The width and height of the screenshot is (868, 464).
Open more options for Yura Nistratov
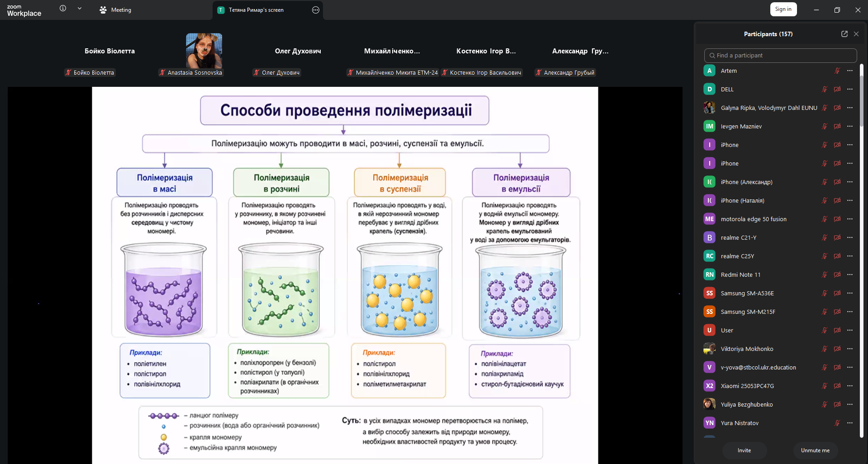[850, 423]
